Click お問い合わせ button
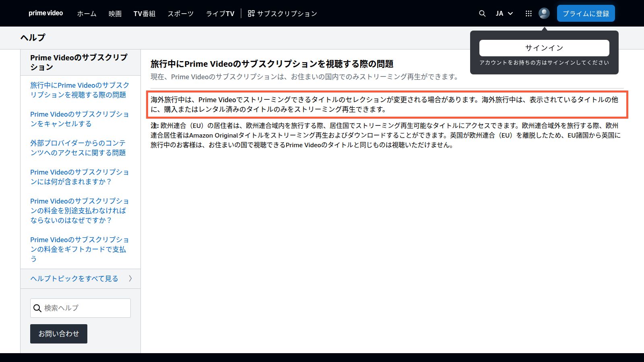The image size is (644, 362). [59, 334]
